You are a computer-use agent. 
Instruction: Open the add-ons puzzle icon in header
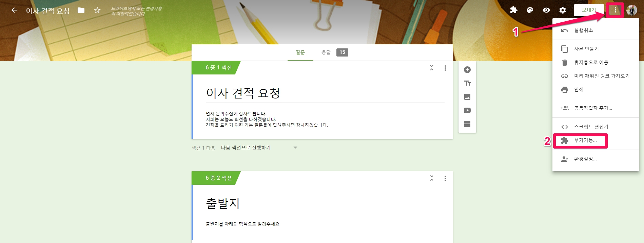pyautogui.click(x=514, y=10)
